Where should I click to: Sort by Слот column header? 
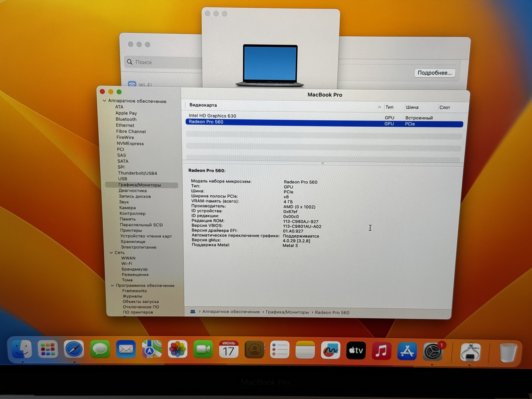click(x=445, y=108)
